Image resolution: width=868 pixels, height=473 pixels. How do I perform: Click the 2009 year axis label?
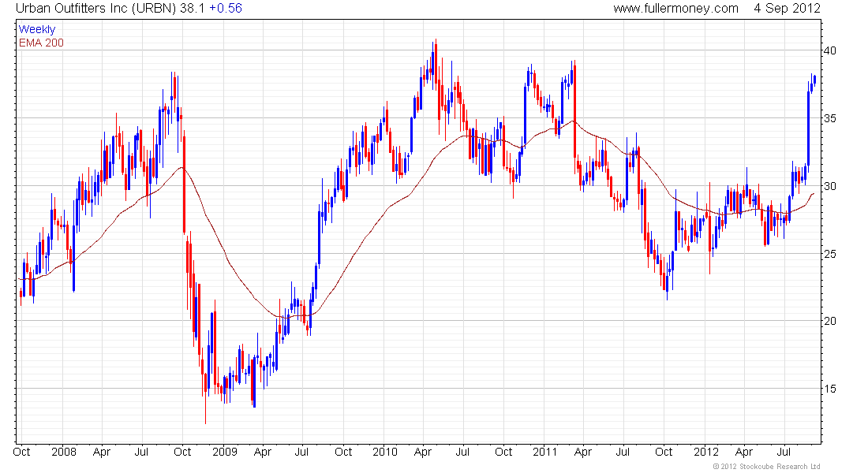(x=225, y=452)
